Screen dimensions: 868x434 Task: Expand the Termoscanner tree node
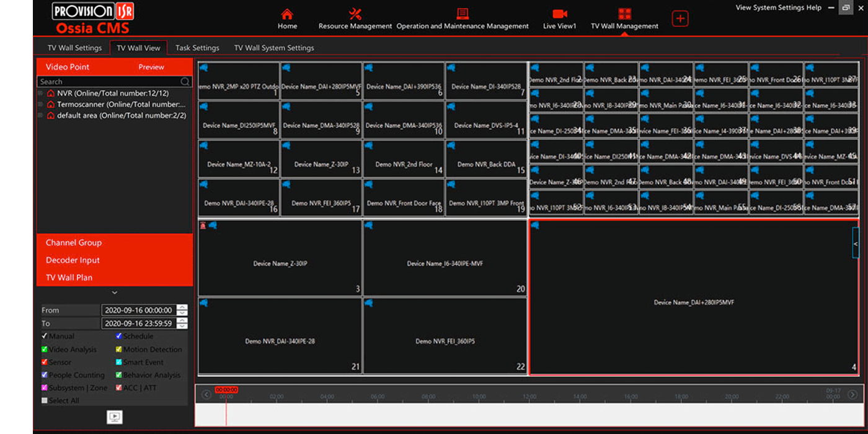(x=41, y=104)
